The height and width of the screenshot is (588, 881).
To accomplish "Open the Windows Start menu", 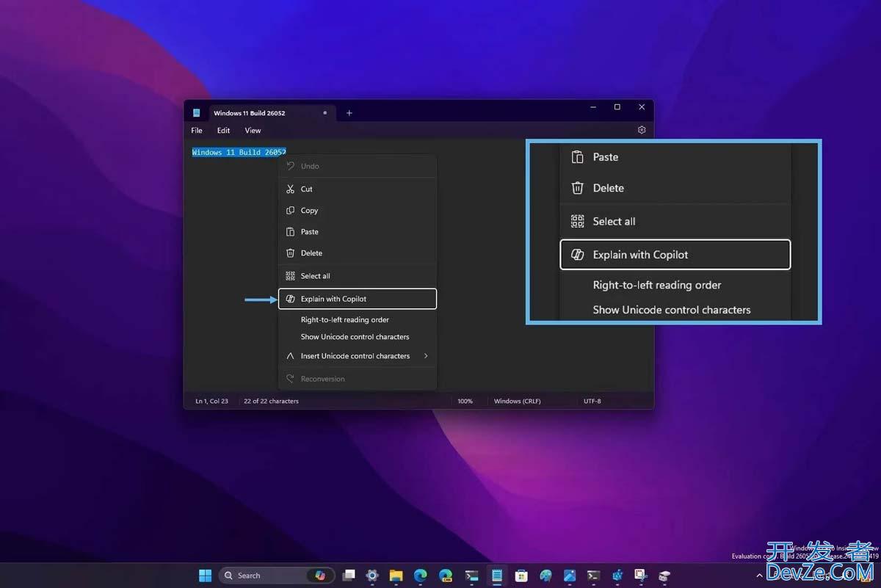I will 205,576.
